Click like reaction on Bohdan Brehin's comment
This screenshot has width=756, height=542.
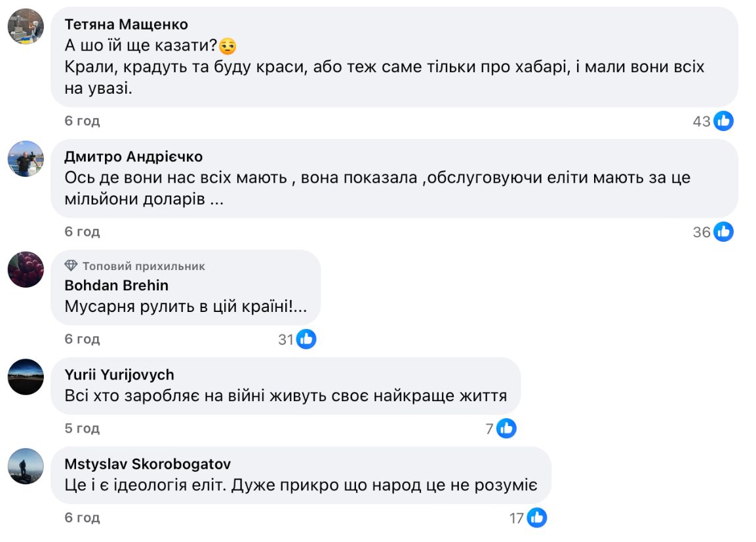point(306,339)
